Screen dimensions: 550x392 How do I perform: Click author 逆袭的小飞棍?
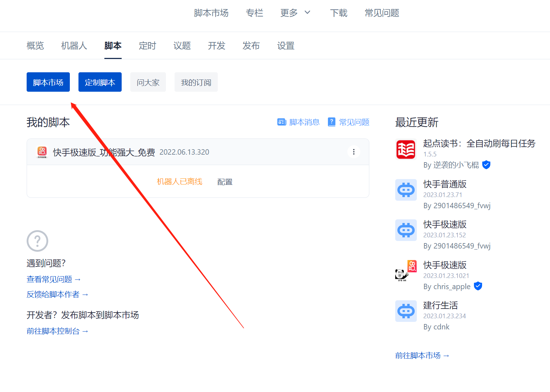pos(456,165)
